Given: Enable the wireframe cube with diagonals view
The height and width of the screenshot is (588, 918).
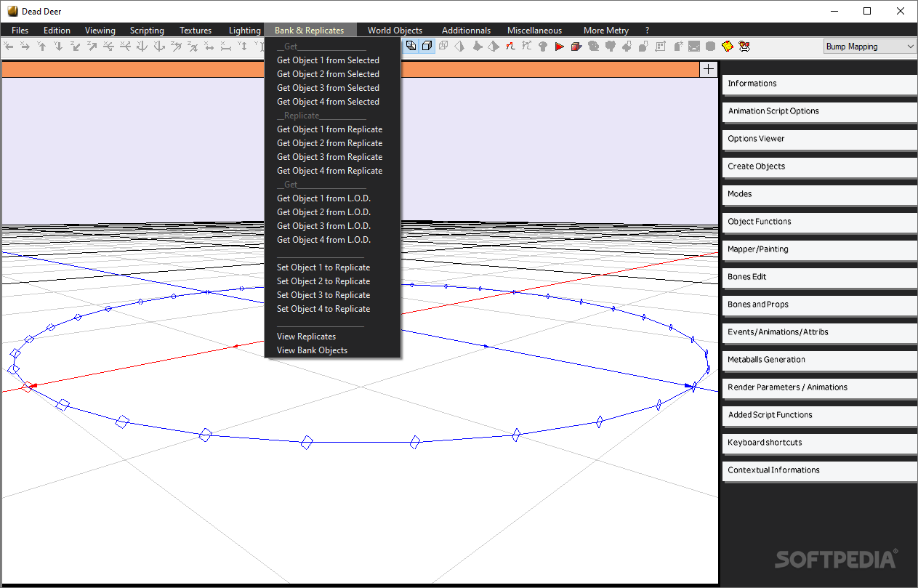Looking at the screenshot, I should [x=411, y=46].
